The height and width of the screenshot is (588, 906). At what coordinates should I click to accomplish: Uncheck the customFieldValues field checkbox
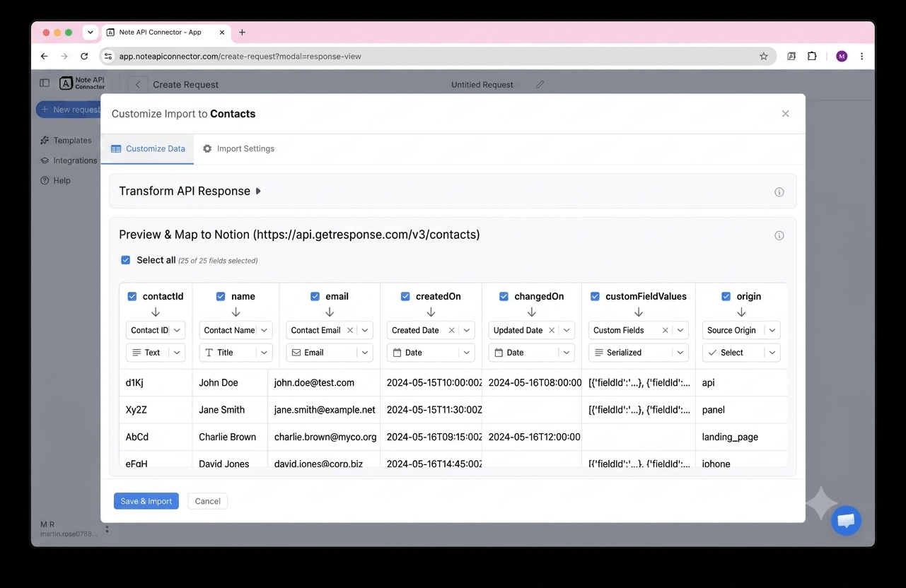[595, 296]
